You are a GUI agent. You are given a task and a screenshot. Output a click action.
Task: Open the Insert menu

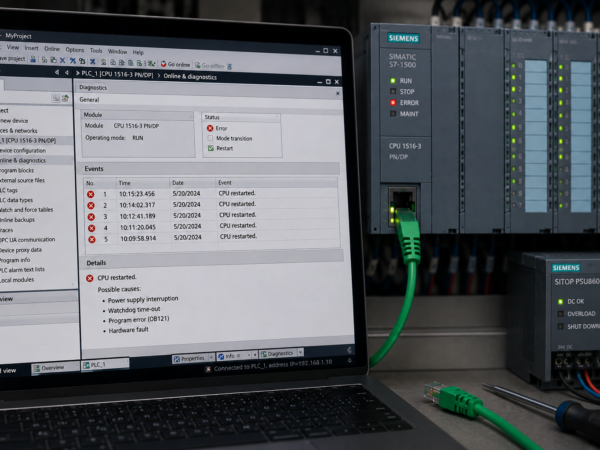[x=31, y=48]
